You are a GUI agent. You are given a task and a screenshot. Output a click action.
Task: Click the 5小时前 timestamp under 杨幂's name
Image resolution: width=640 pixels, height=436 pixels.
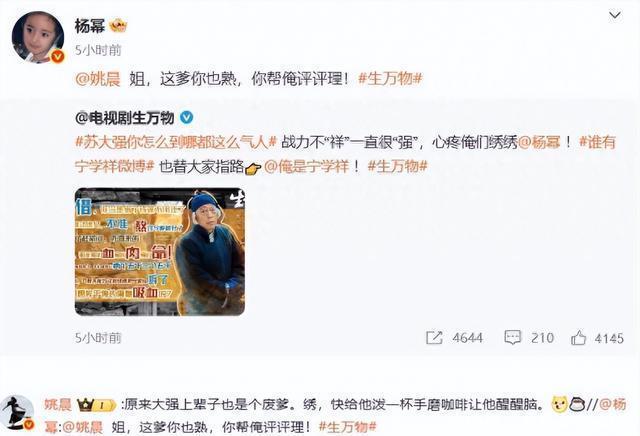point(98,50)
